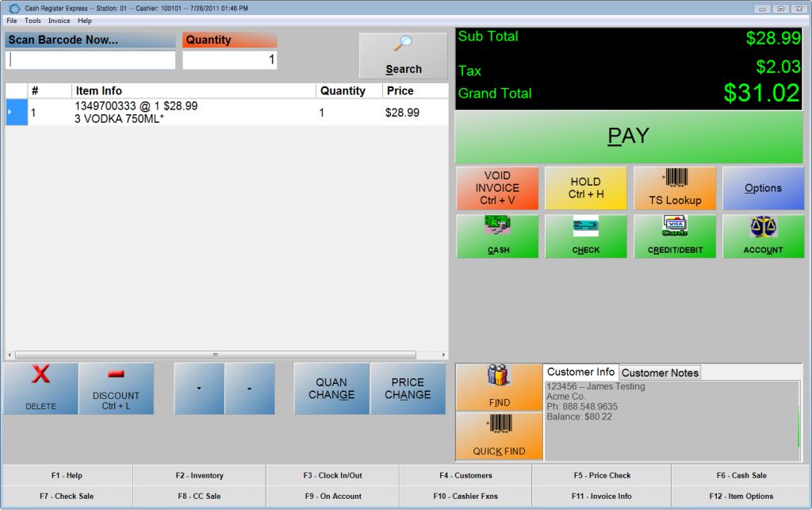
Task: Choose the Cash payment button
Action: (498, 236)
